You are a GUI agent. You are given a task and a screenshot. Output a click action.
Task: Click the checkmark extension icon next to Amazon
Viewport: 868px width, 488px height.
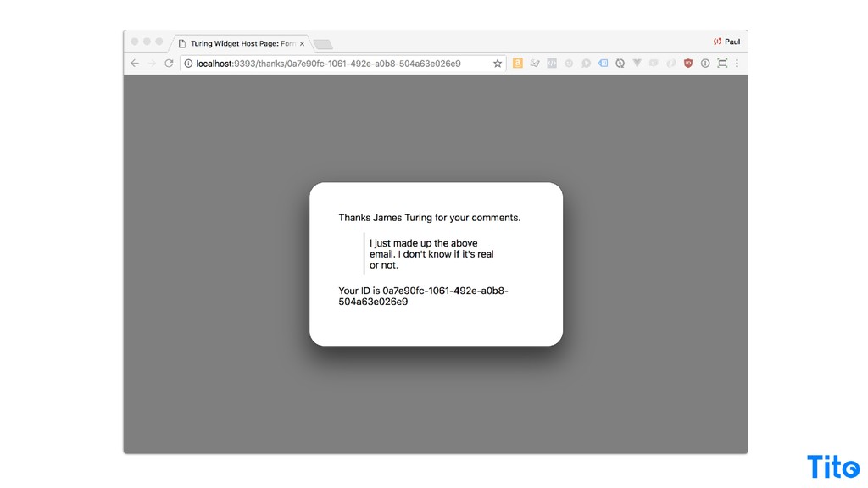(x=535, y=63)
